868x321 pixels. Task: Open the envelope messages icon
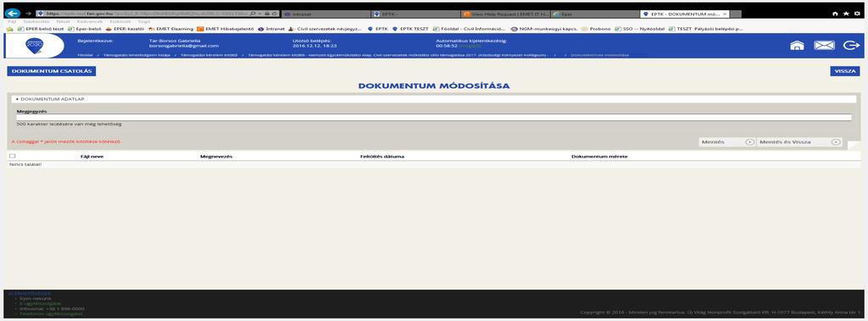[x=824, y=46]
